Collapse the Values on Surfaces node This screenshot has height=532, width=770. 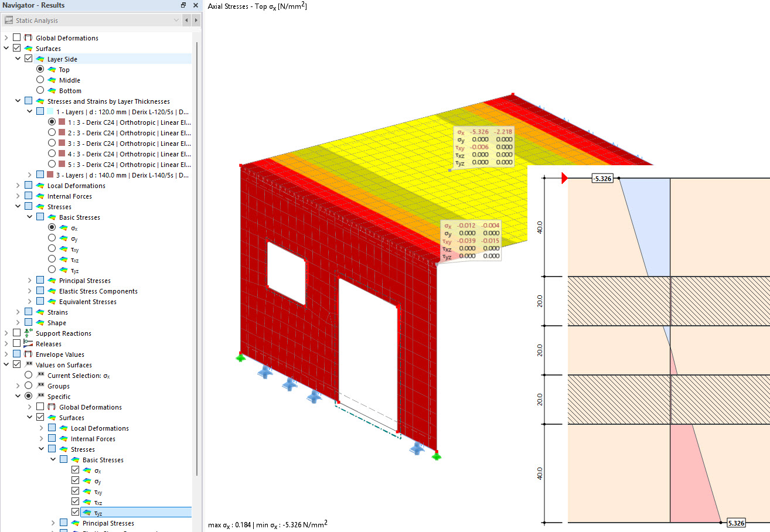pyautogui.click(x=6, y=365)
